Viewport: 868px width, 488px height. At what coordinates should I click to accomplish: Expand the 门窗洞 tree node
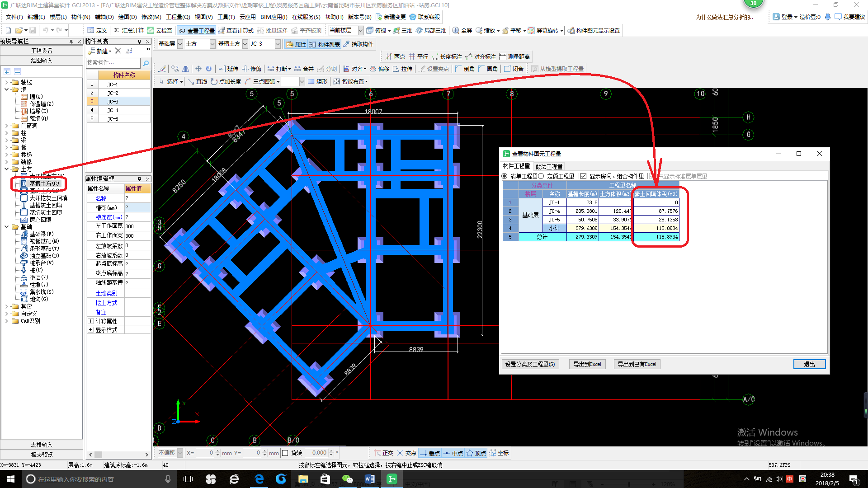[x=7, y=126]
